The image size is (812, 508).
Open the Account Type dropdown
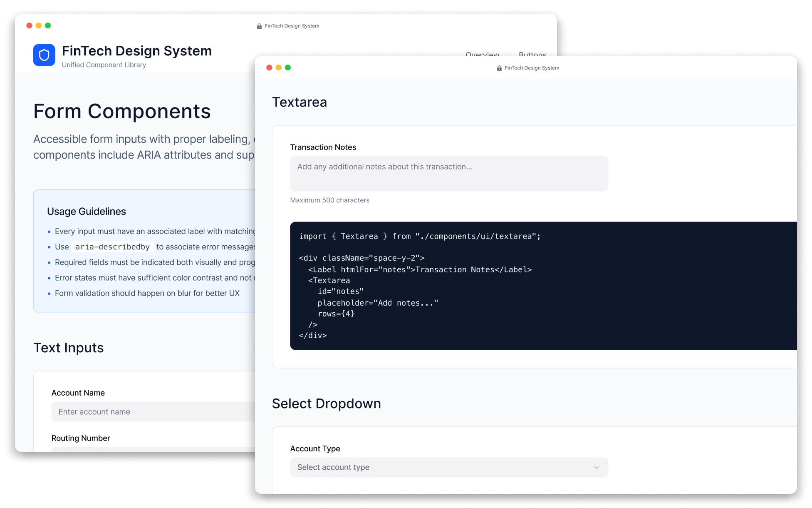(x=449, y=467)
